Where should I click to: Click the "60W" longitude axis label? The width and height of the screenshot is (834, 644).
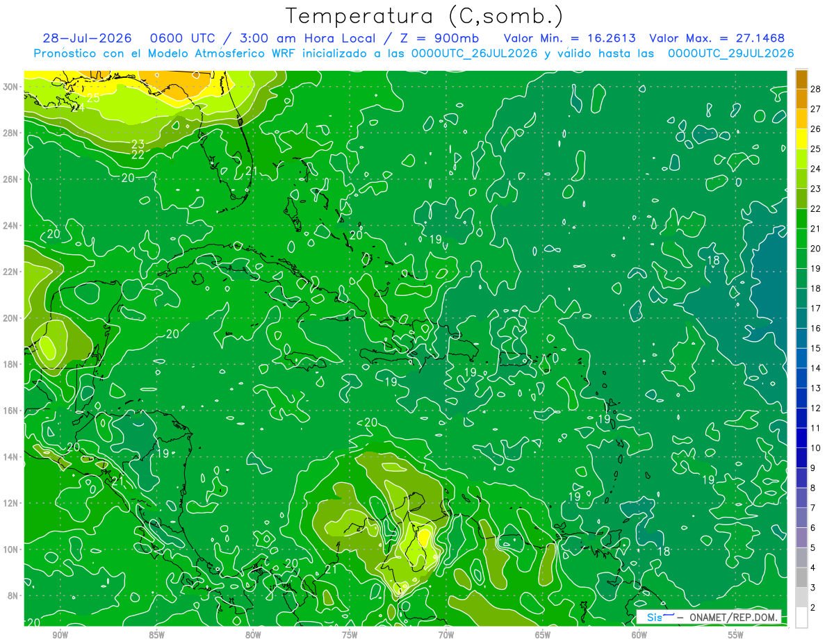[639, 635]
